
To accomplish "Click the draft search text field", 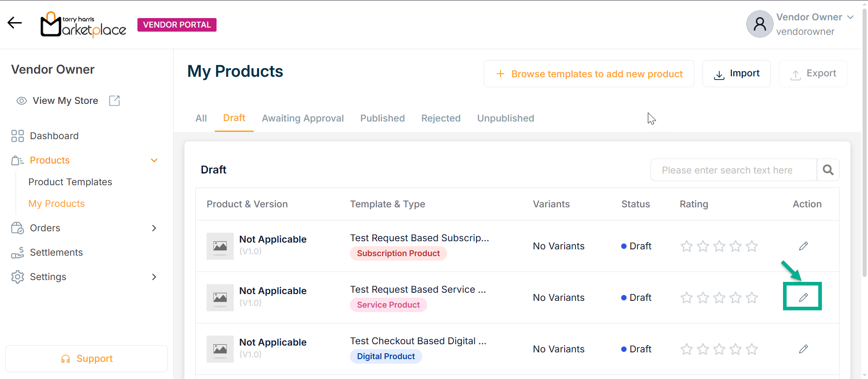I will pyautogui.click(x=733, y=170).
